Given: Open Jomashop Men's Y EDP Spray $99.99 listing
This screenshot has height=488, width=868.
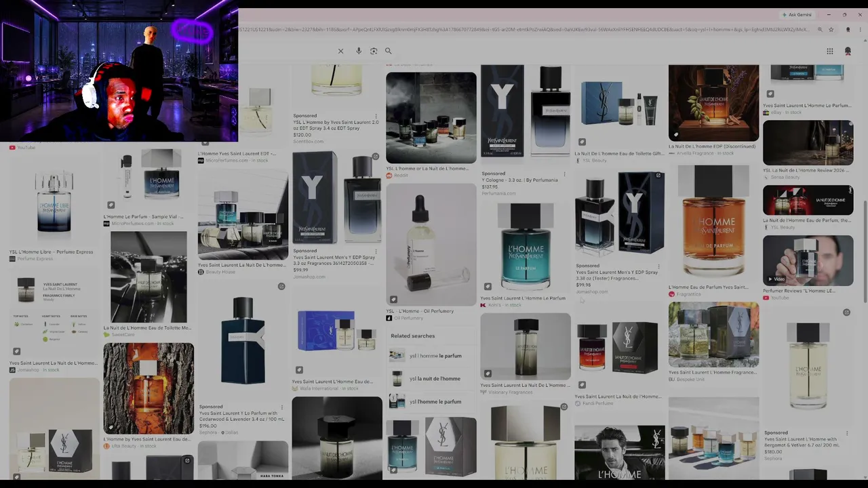Looking at the screenshot, I should (x=334, y=260).
